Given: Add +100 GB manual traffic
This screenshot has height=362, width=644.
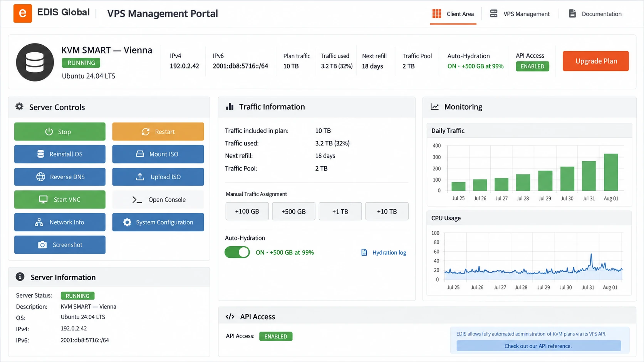Looking at the screenshot, I should pos(247,211).
